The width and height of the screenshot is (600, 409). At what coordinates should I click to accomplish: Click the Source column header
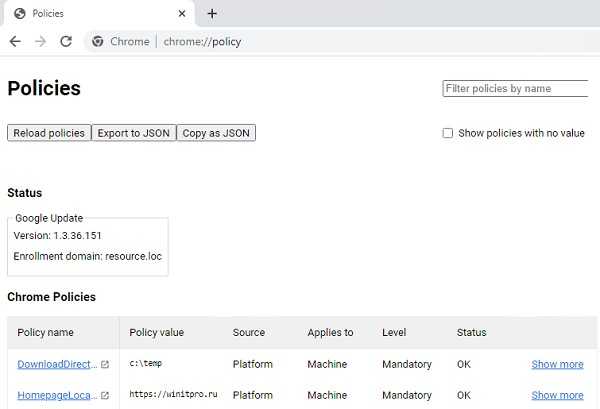pos(249,332)
